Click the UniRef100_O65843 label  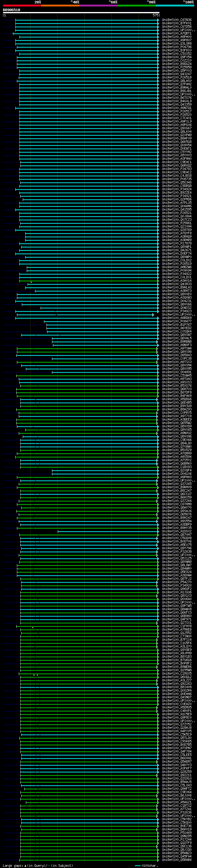coord(176,355)
